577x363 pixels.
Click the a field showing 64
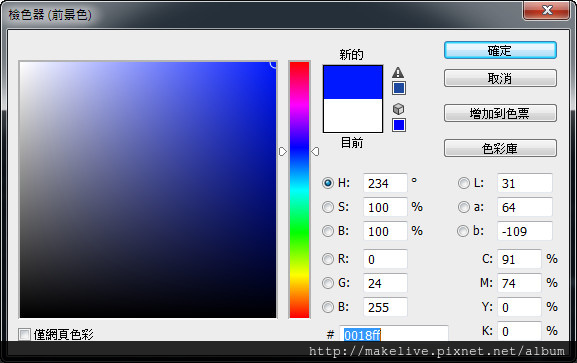[x=525, y=207]
